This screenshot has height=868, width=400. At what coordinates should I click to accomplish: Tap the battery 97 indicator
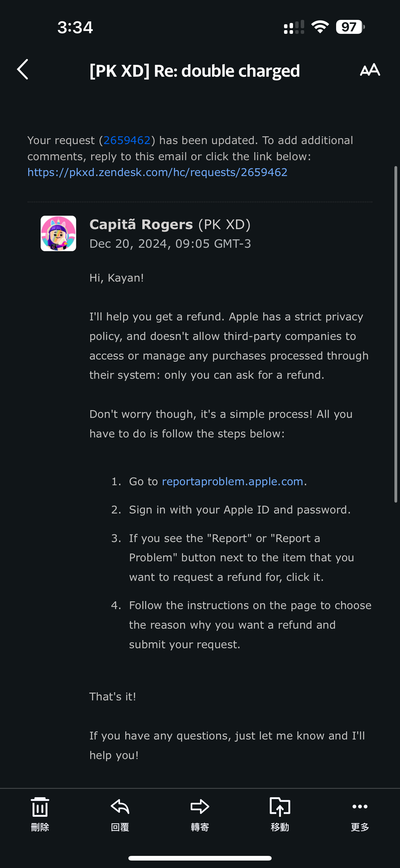[x=350, y=27]
